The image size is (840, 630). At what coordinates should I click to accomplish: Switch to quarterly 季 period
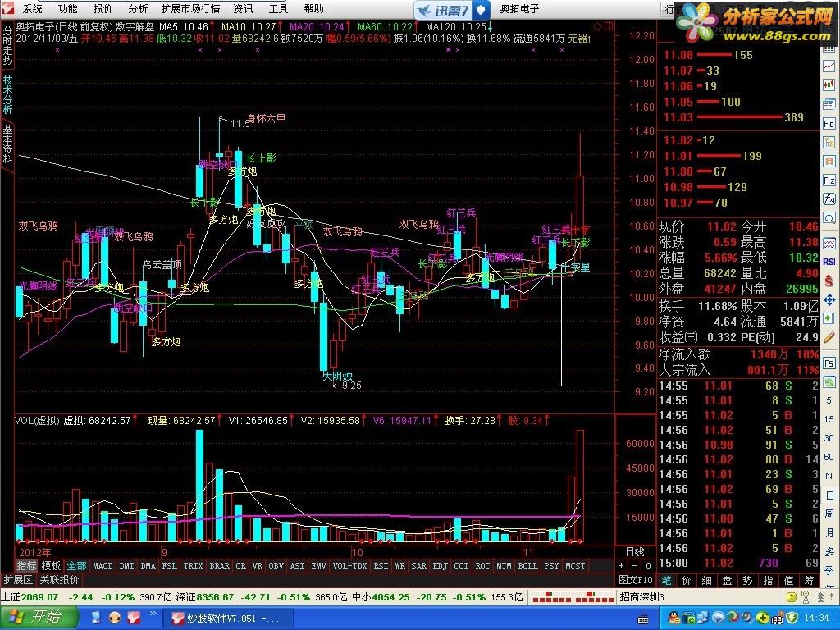[x=829, y=571]
